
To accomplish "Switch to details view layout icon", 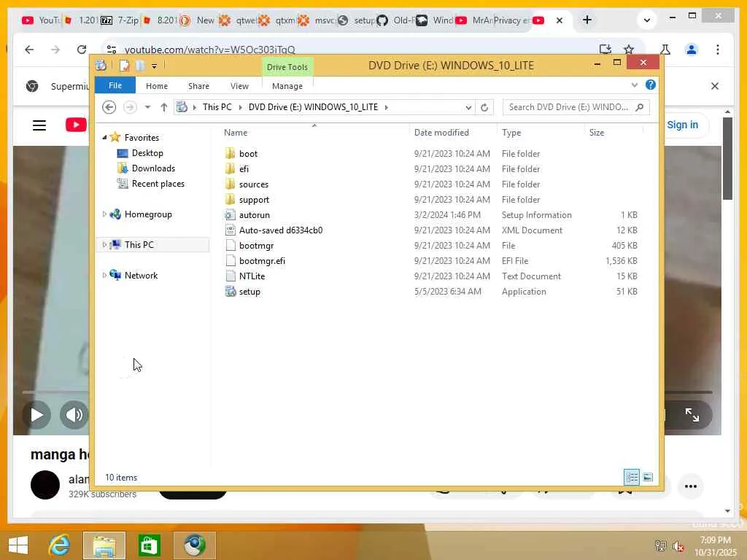I will 632,477.
